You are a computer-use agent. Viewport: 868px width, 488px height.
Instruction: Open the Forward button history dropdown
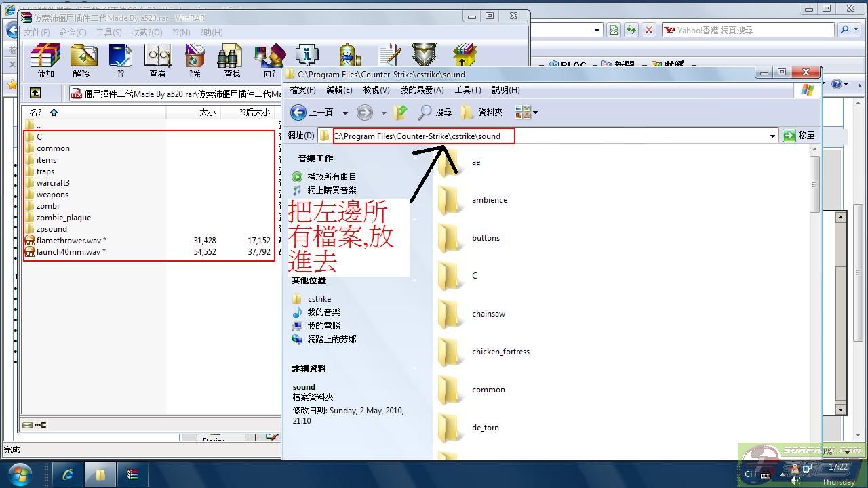pos(384,113)
